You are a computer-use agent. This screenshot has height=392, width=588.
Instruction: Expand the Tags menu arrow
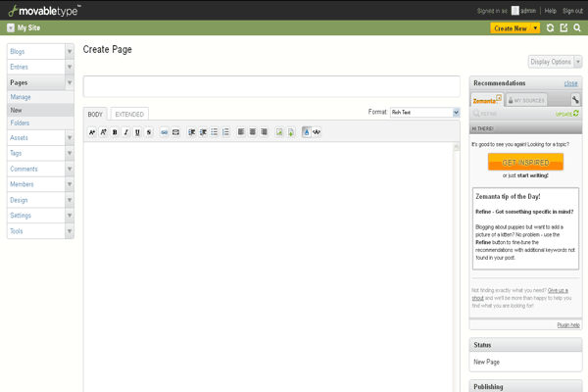pyautogui.click(x=70, y=153)
